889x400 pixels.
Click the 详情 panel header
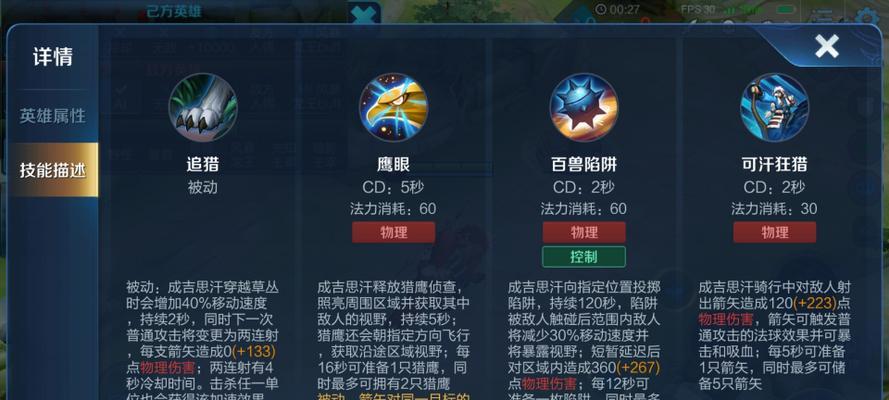(53, 57)
